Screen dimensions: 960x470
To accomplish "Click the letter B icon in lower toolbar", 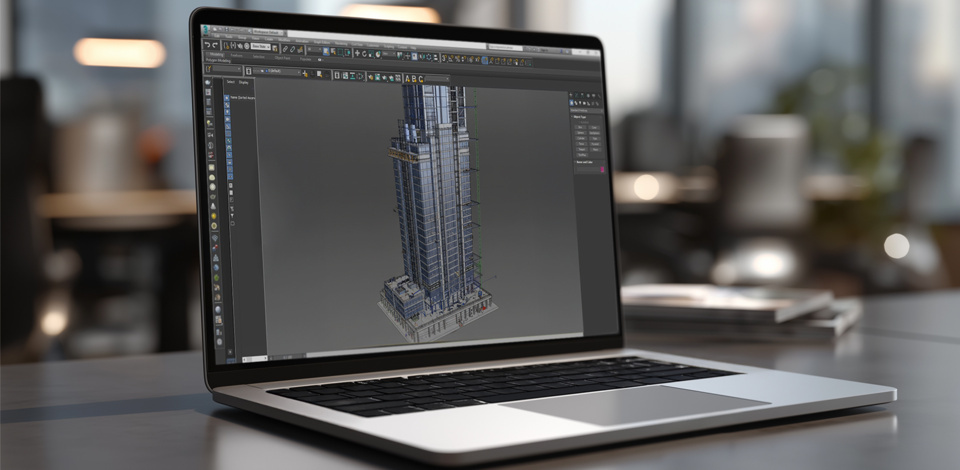I will point(414,79).
